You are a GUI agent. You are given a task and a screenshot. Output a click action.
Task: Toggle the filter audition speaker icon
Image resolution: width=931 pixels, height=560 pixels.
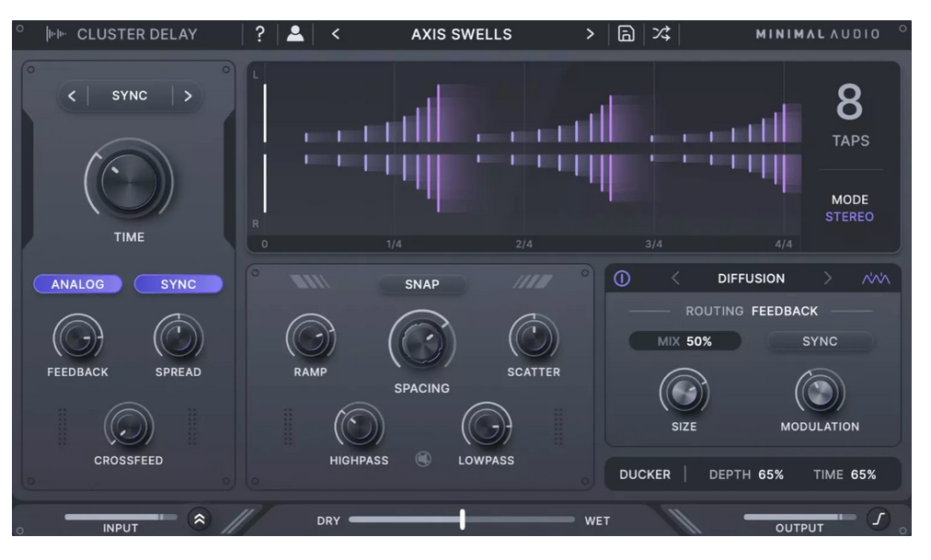[x=423, y=459]
